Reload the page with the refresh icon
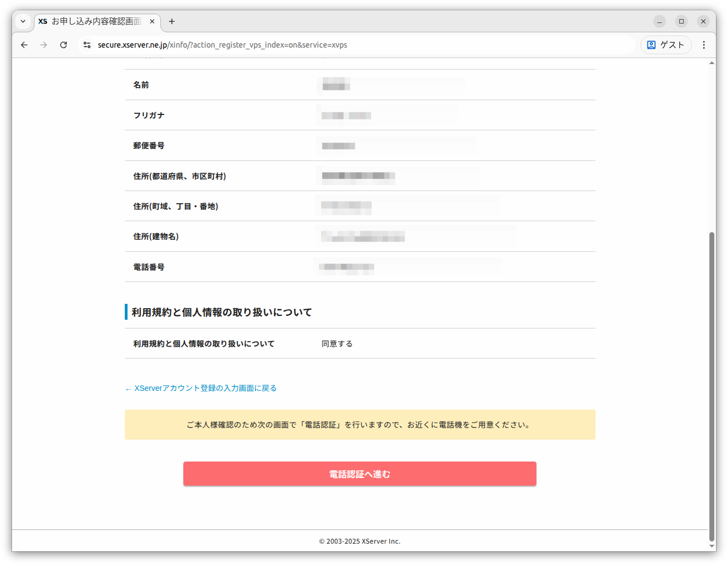The height and width of the screenshot is (565, 728). 63,45
